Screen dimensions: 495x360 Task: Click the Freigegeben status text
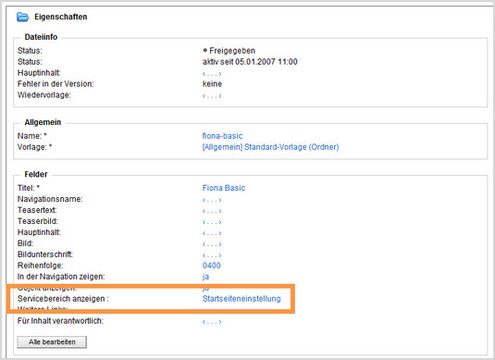coord(232,51)
